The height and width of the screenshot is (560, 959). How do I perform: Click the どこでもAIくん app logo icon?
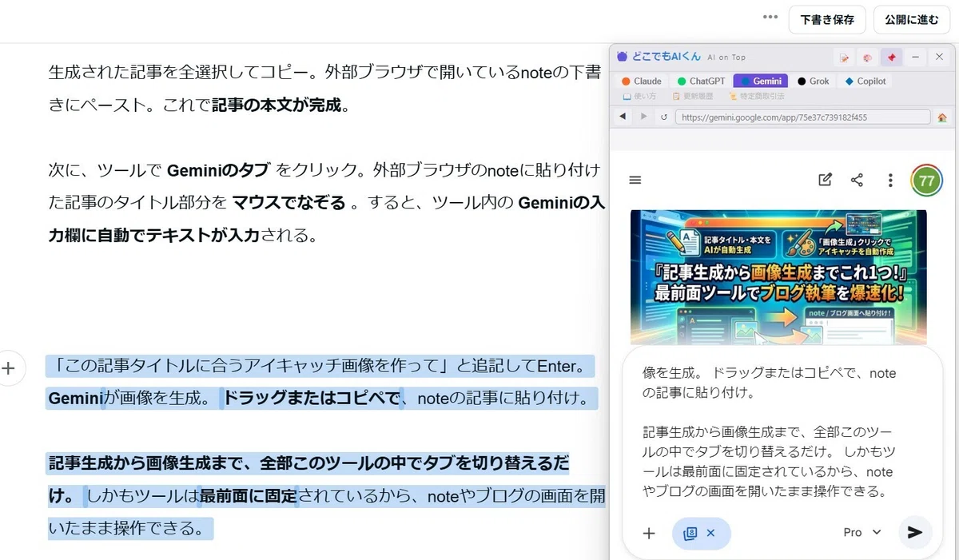(623, 57)
